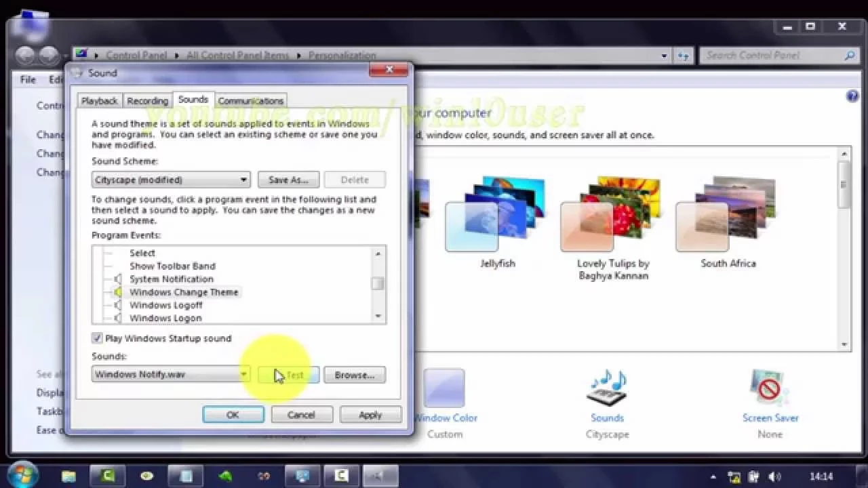Open the Windows Start orb
868x488 pixels.
coord(24,475)
